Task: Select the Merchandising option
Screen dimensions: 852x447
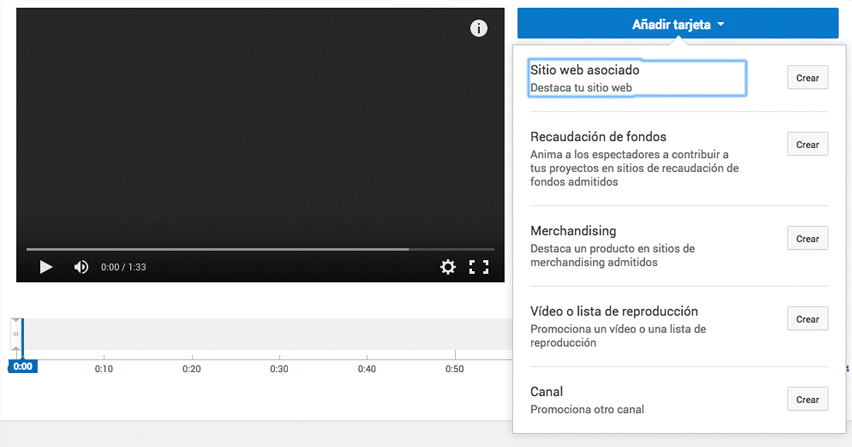Action: pyautogui.click(x=573, y=230)
